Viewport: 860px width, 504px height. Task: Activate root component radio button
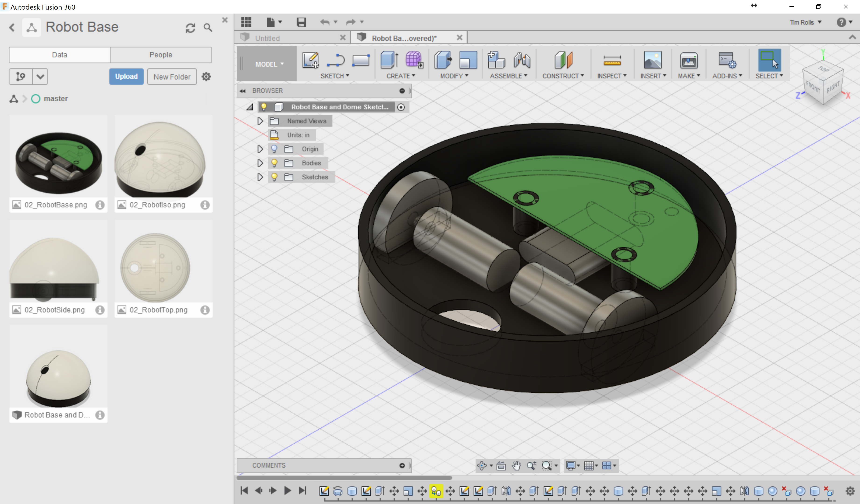coord(401,107)
